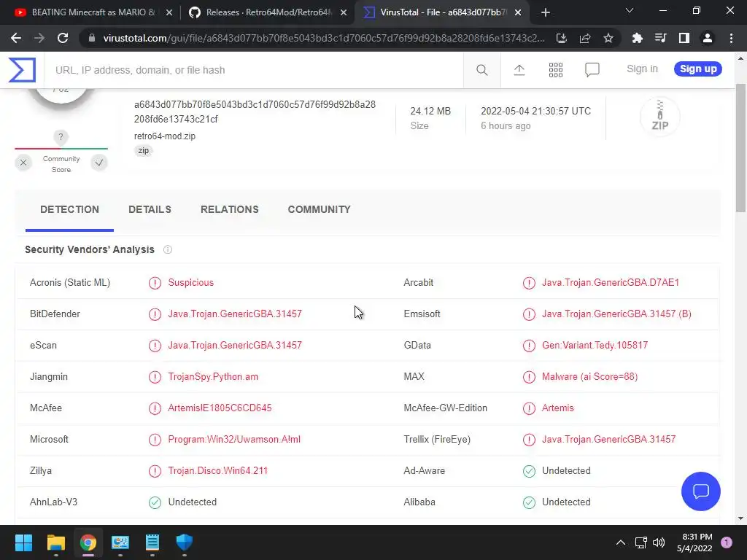Click the MAX result Malware (ai Score=88)
Viewport: 747px width, 560px height.
click(x=589, y=377)
